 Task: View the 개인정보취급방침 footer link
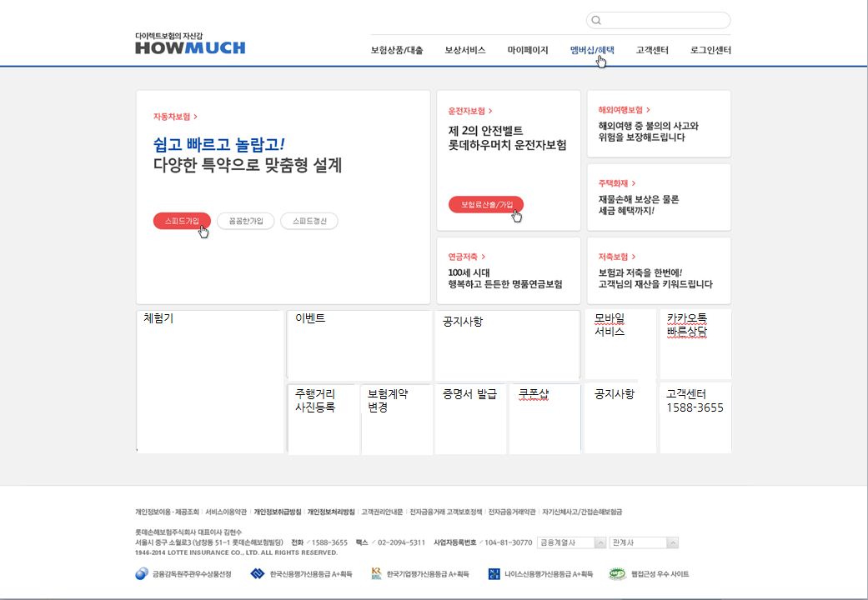(x=278, y=512)
